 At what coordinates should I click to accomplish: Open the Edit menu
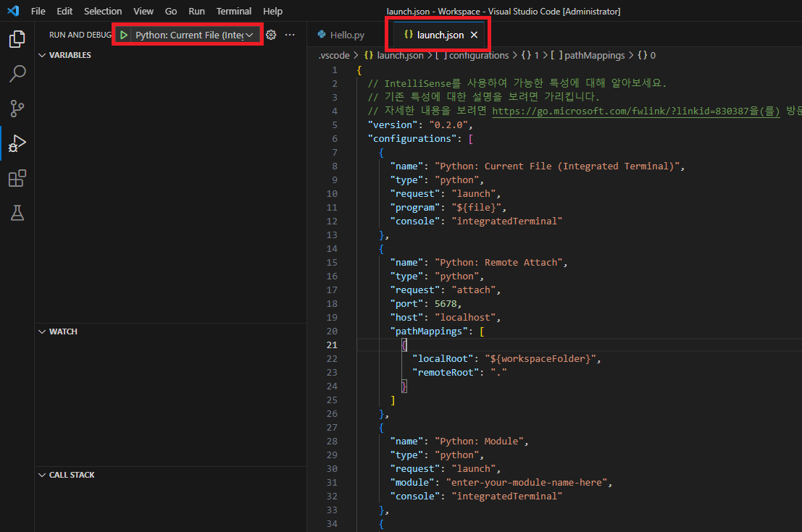click(x=64, y=11)
